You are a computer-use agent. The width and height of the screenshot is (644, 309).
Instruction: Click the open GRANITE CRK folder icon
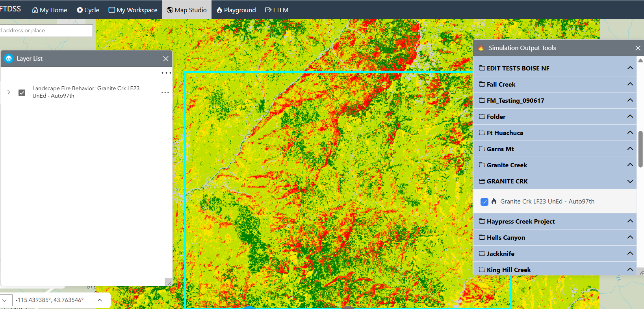click(x=482, y=181)
